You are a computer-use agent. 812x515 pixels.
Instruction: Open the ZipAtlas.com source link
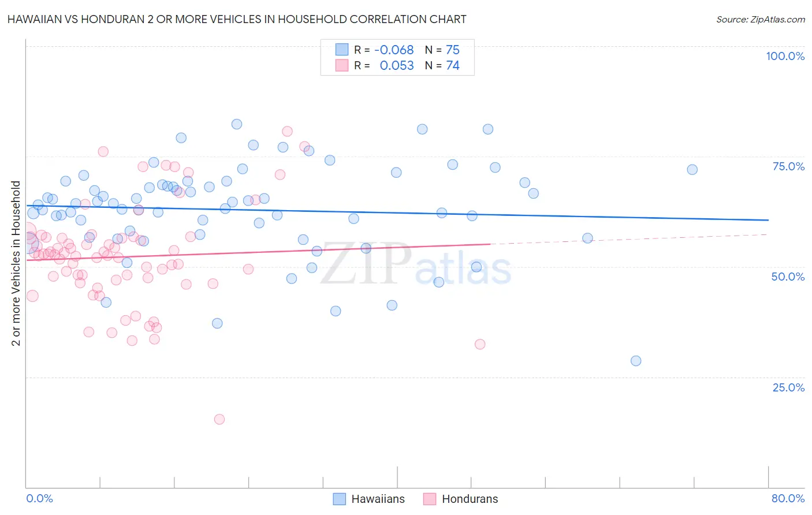point(761,19)
